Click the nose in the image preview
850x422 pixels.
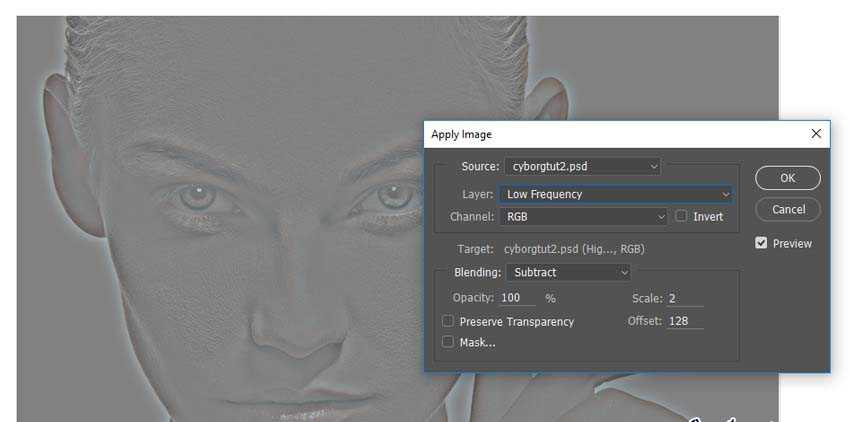[290, 320]
